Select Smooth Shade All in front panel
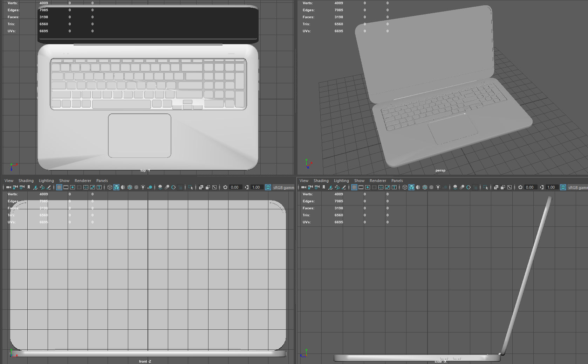Image resolution: width=588 pixels, height=364 pixels. [116, 187]
